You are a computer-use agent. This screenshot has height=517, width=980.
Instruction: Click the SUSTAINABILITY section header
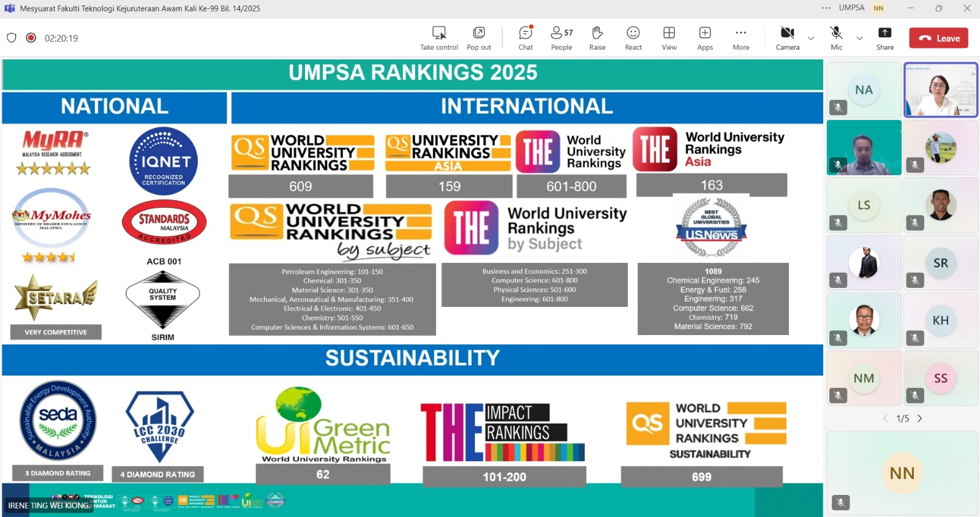pos(413,358)
